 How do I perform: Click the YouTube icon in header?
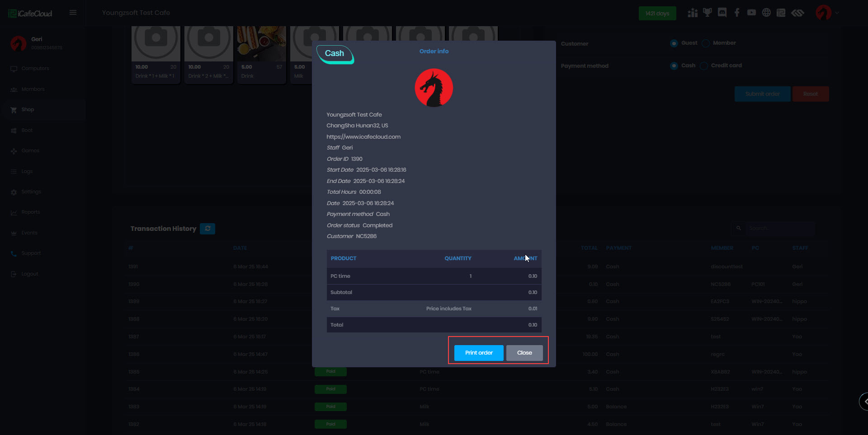(751, 13)
